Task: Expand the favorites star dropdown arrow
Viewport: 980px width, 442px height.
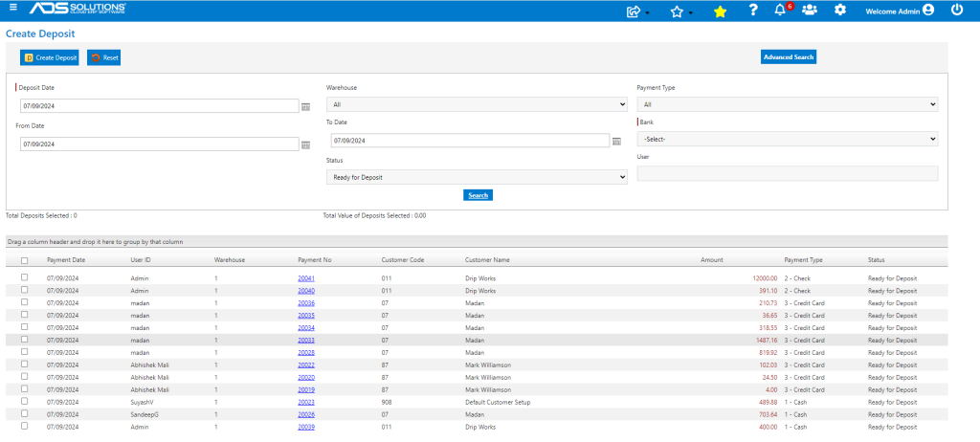Action: pos(690,13)
